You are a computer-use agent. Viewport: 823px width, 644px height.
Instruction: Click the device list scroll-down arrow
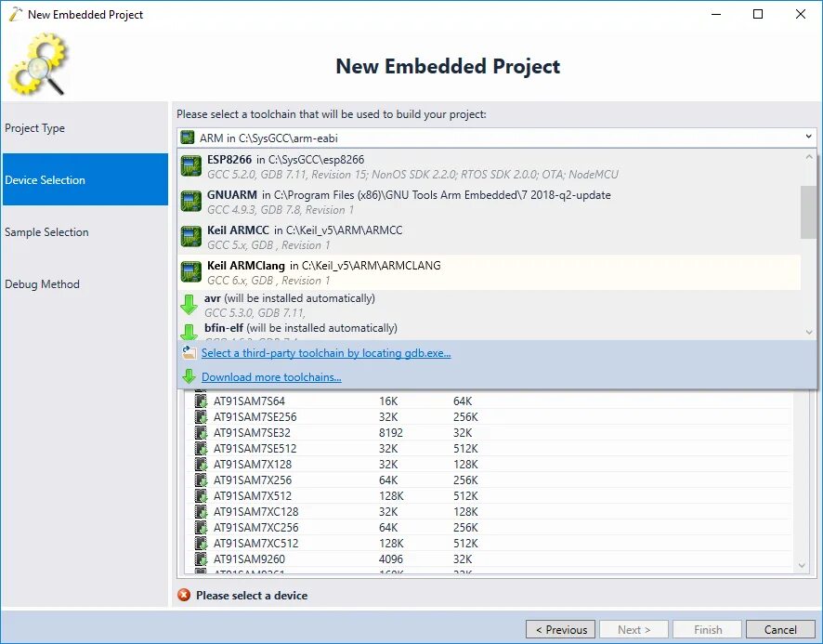[802, 565]
